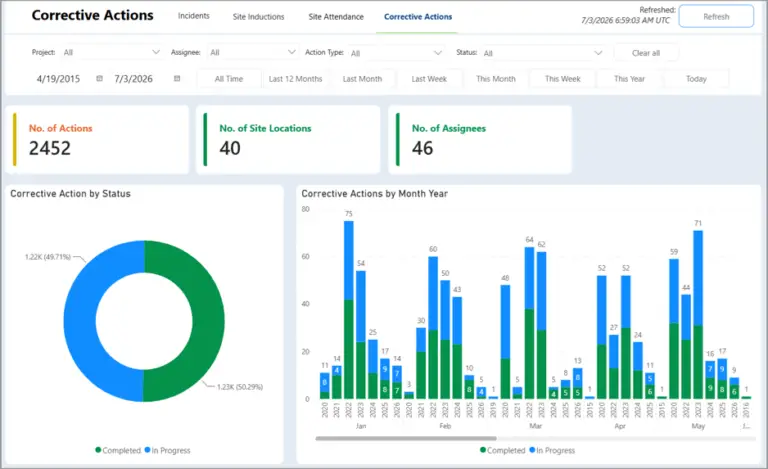Click the end date field 7/3/2026

pyautogui.click(x=133, y=79)
